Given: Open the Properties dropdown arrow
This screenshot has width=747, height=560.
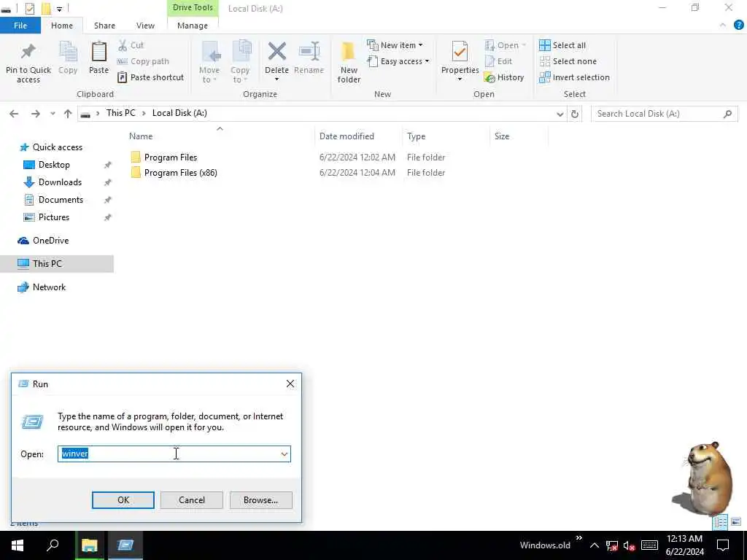Looking at the screenshot, I should [460, 79].
